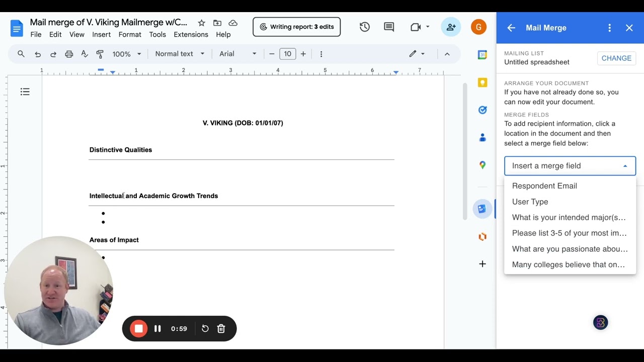Select the Mail Merge add-on icon
The width and height of the screenshot is (644, 362).
[x=482, y=209]
